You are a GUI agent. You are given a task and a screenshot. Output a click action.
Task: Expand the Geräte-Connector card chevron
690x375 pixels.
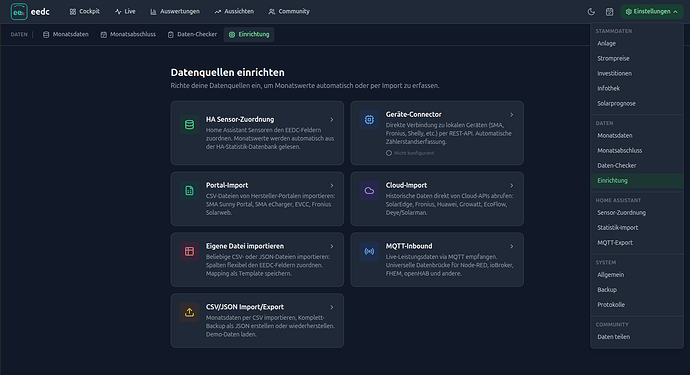(511, 114)
